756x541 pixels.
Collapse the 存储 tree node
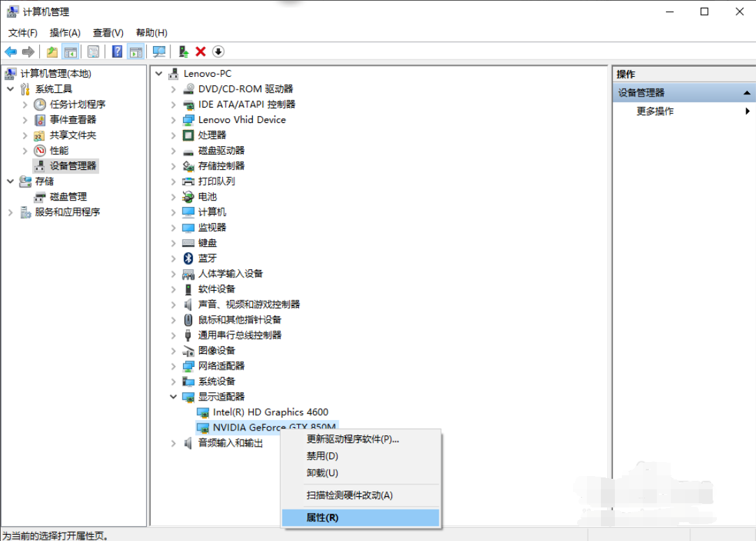click(10, 181)
